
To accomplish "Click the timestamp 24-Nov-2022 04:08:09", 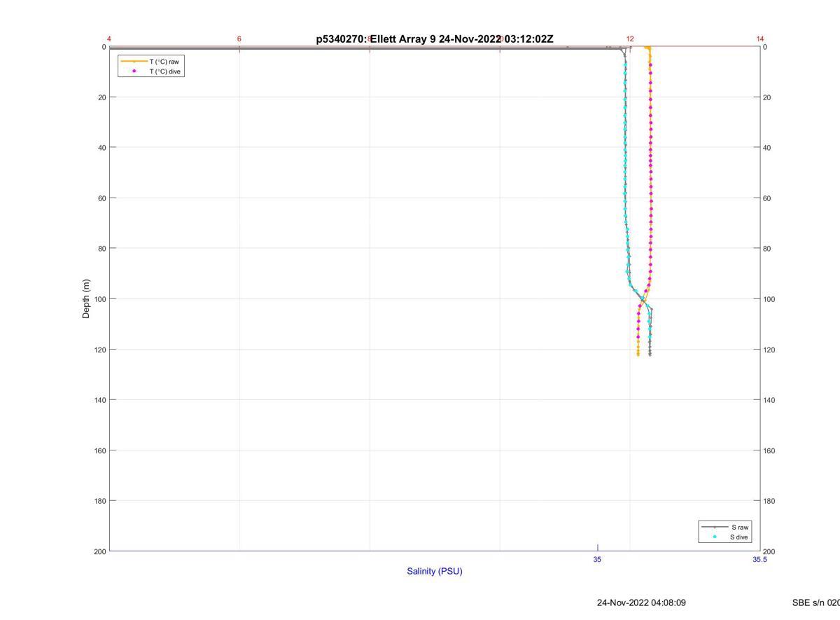I will tap(641, 602).
